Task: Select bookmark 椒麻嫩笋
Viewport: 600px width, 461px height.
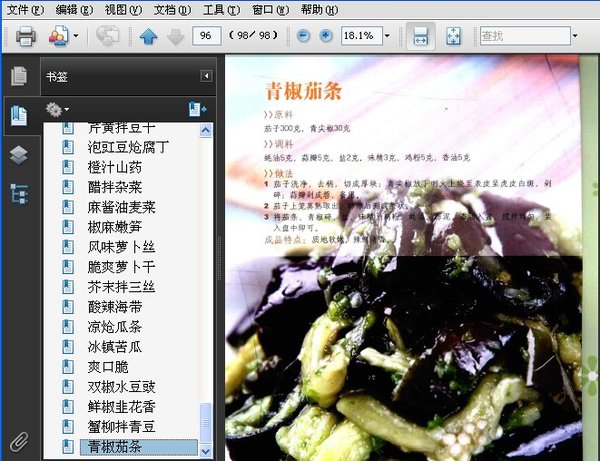Action: pyautogui.click(x=115, y=227)
